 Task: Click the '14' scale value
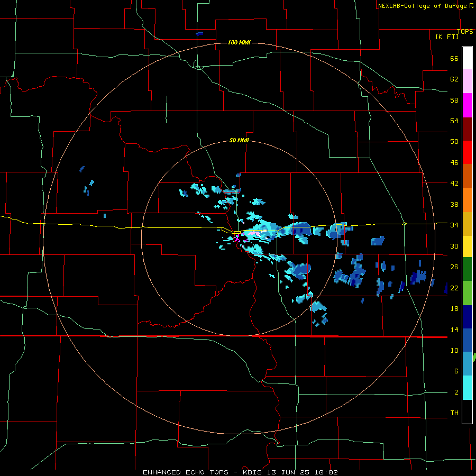click(454, 329)
